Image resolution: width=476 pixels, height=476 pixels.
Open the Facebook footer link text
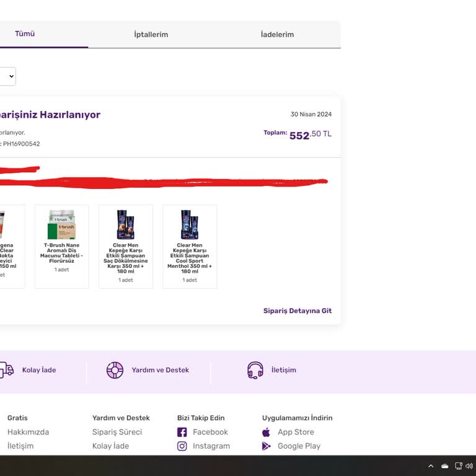tap(210, 432)
